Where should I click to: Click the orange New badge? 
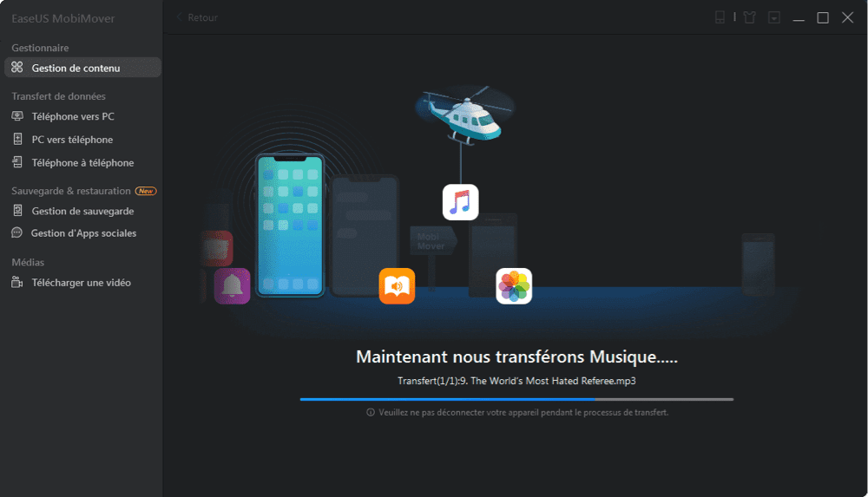146,191
